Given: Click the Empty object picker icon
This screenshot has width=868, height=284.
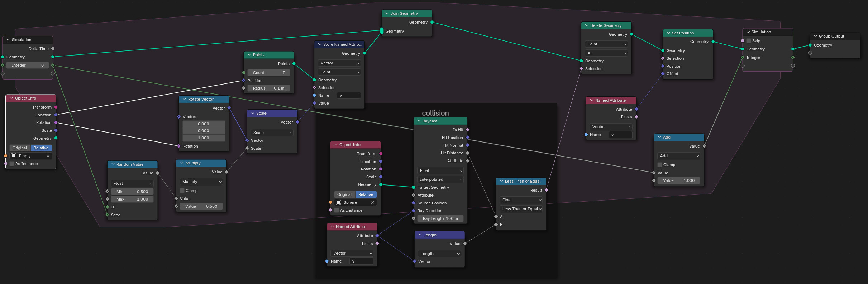Looking at the screenshot, I should coord(14,156).
